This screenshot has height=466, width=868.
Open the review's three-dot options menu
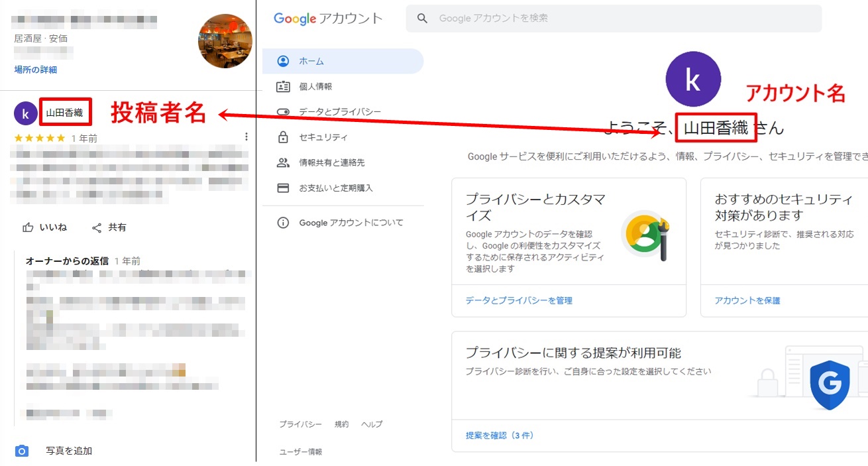coord(246,137)
